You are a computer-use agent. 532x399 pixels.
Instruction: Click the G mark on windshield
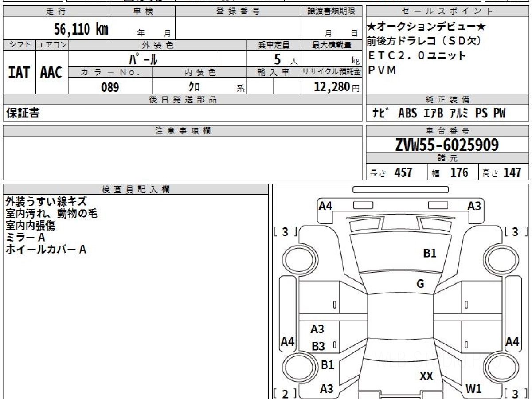[420, 284]
